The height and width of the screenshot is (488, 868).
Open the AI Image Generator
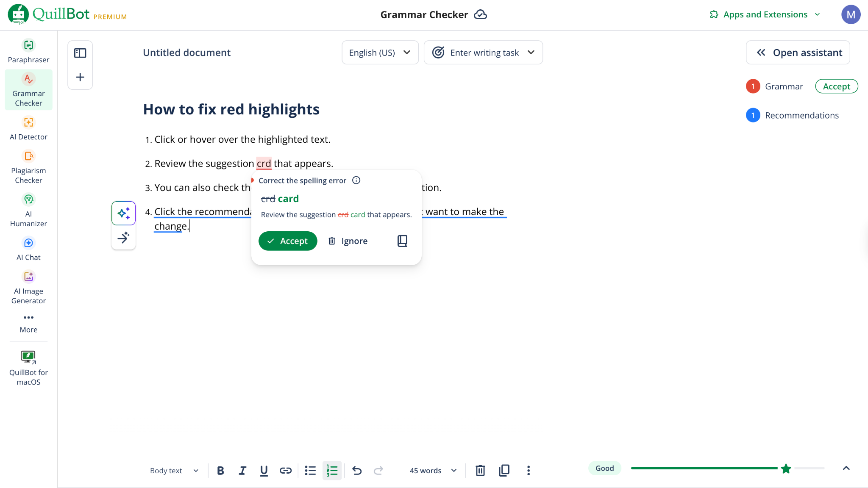(28, 287)
